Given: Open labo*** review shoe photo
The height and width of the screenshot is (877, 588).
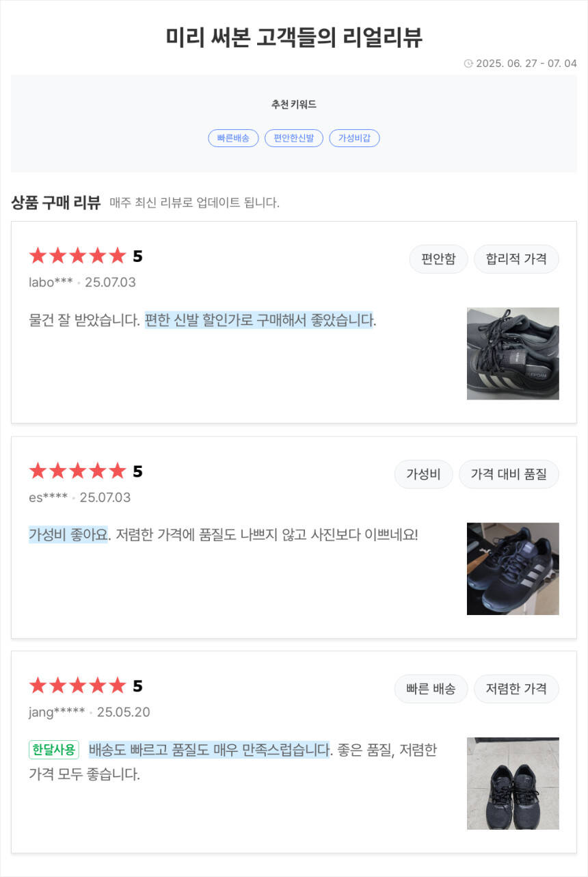Looking at the screenshot, I should pyautogui.click(x=513, y=354).
